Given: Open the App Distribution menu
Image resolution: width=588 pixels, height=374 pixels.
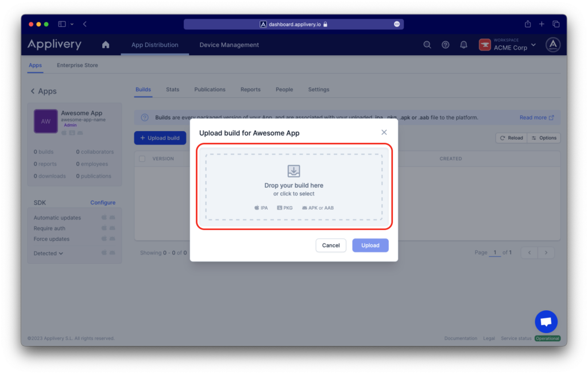Looking at the screenshot, I should [x=155, y=45].
